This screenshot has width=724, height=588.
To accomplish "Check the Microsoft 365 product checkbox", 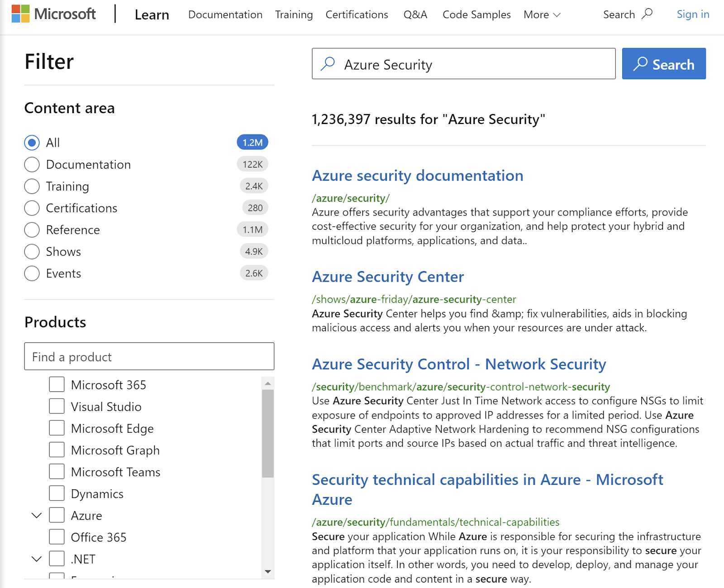I will [57, 384].
